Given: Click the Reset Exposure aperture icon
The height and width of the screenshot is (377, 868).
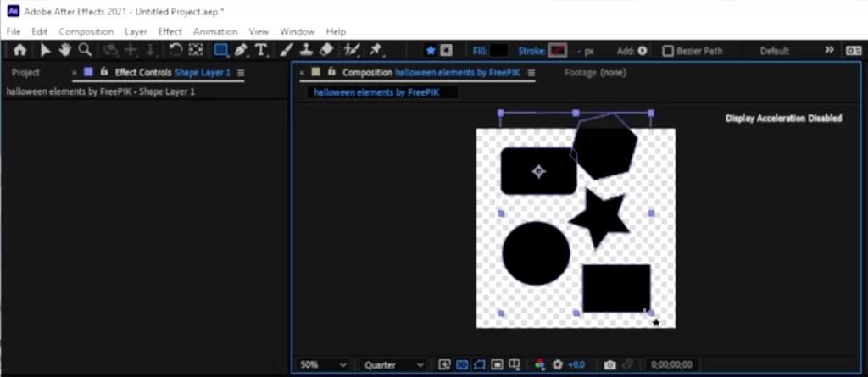Looking at the screenshot, I should click(x=558, y=365).
